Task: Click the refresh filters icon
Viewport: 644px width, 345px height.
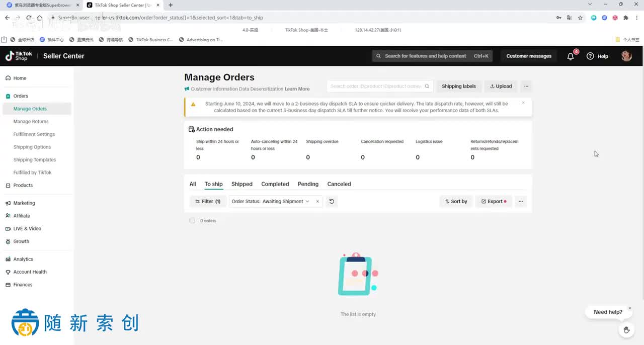Action: (x=332, y=202)
